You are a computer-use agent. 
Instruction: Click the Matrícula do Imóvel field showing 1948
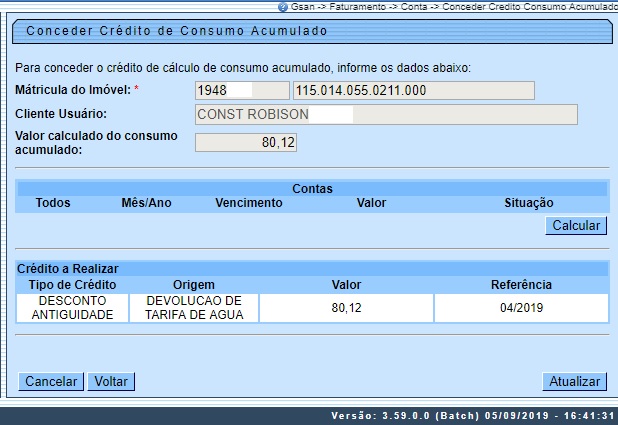(235, 91)
